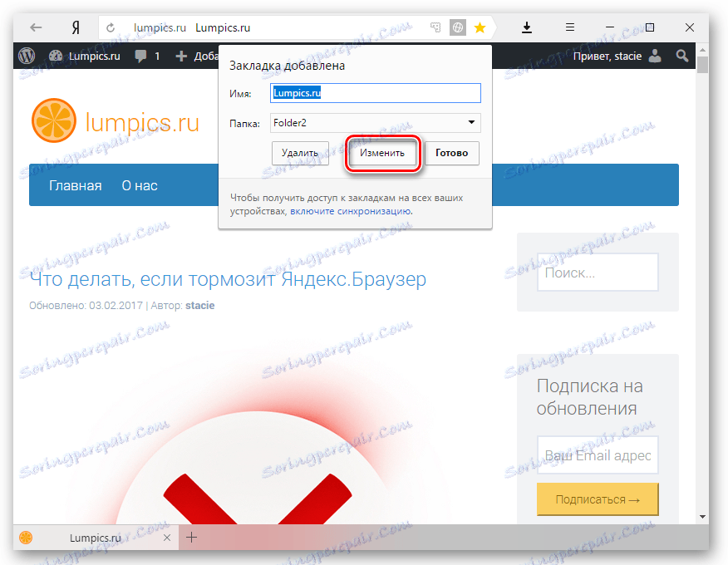The width and height of the screenshot is (728, 565).
Task: Open downloads with the download arrow icon
Action: 527,28
